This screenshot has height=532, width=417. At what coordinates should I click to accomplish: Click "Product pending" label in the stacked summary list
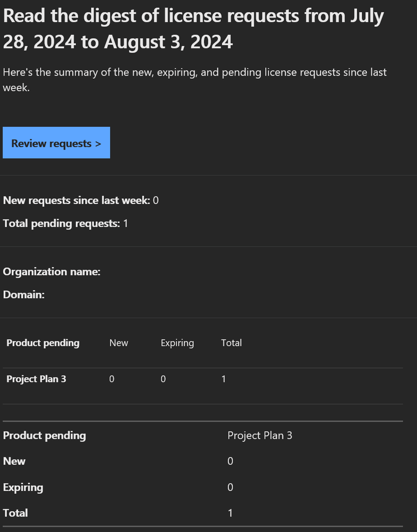point(44,436)
